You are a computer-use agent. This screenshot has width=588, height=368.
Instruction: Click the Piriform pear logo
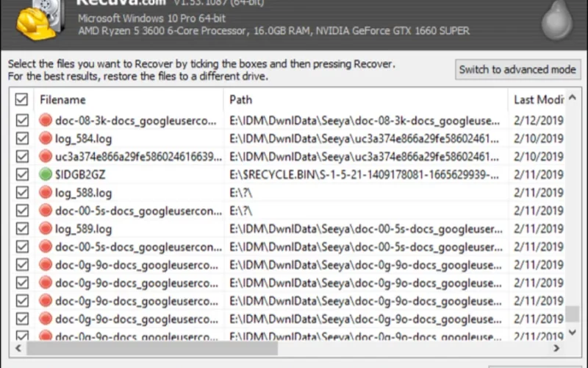(x=557, y=20)
